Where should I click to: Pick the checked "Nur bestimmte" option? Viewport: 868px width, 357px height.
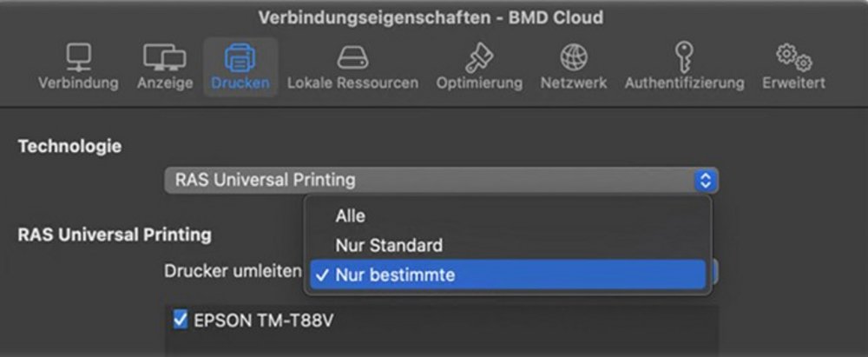tap(395, 275)
